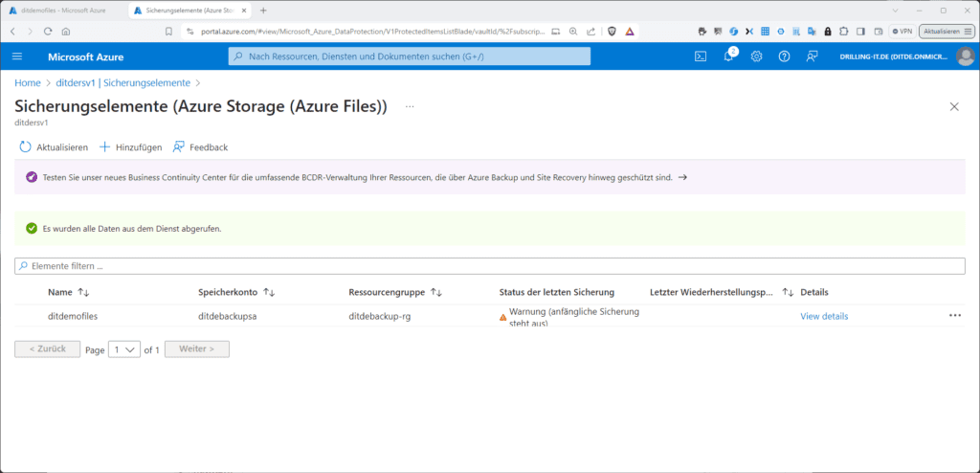Sort by Speicherkonto column arrows
This screenshot has width=980, height=473.
click(x=269, y=292)
